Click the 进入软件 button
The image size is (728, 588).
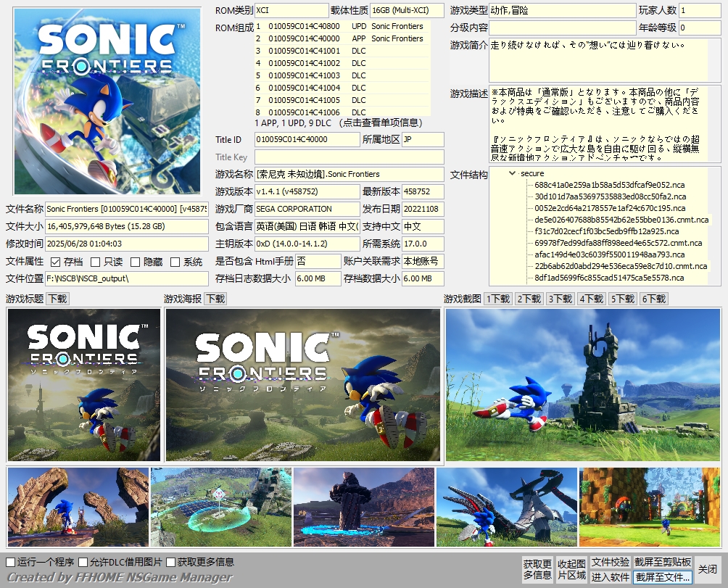[x=610, y=577]
